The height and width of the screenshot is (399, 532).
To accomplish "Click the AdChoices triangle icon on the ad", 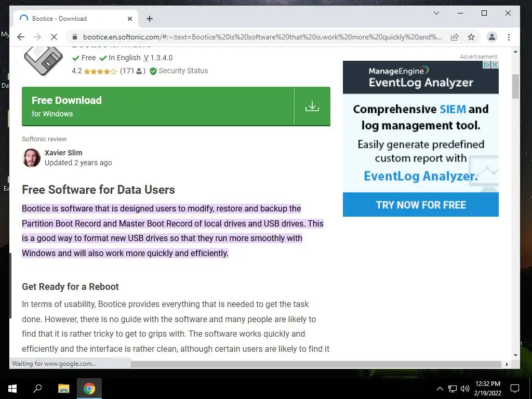I will (x=487, y=64).
